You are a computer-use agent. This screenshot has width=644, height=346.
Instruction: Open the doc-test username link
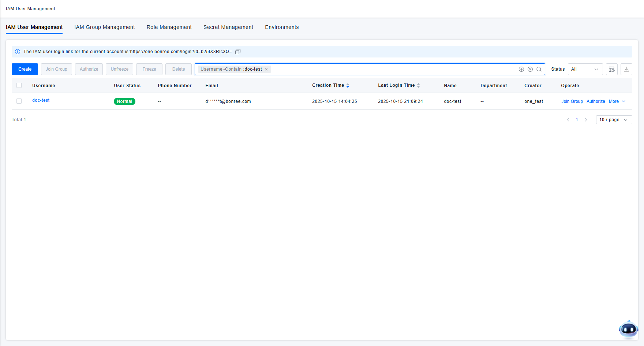pos(41,100)
